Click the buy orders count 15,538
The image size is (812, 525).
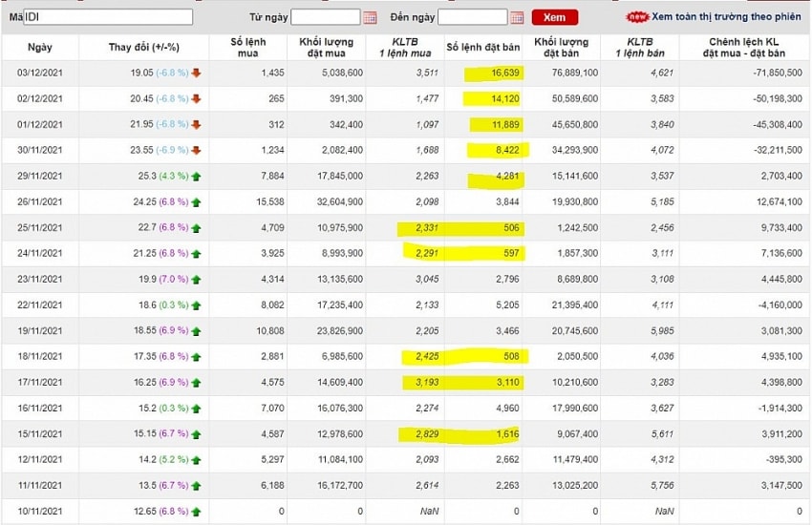click(x=269, y=202)
